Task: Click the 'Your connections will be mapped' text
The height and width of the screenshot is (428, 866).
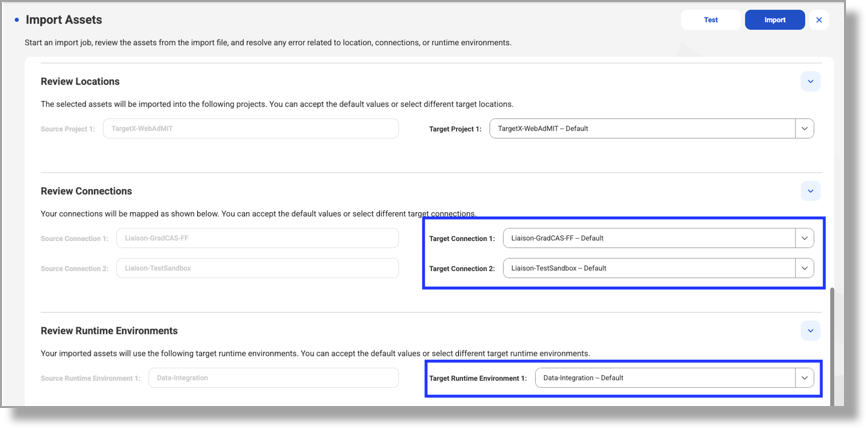Action: (258, 214)
